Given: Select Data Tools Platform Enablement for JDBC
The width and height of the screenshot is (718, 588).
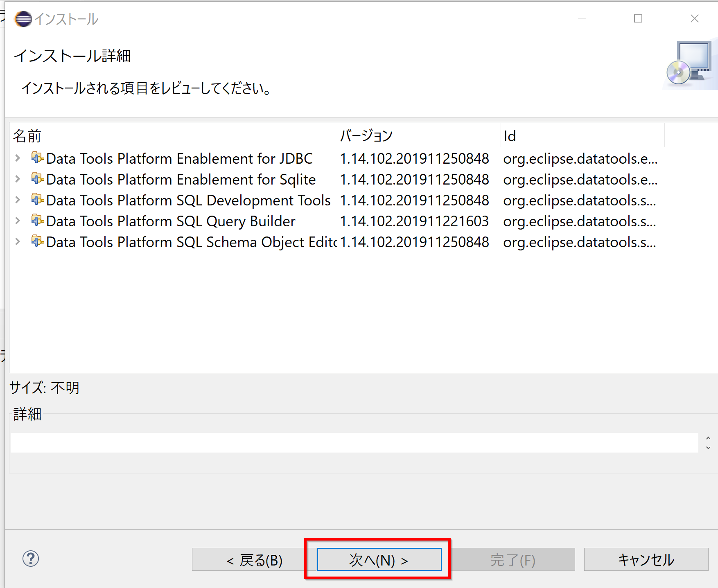Looking at the screenshot, I should pyautogui.click(x=179, y=158).
